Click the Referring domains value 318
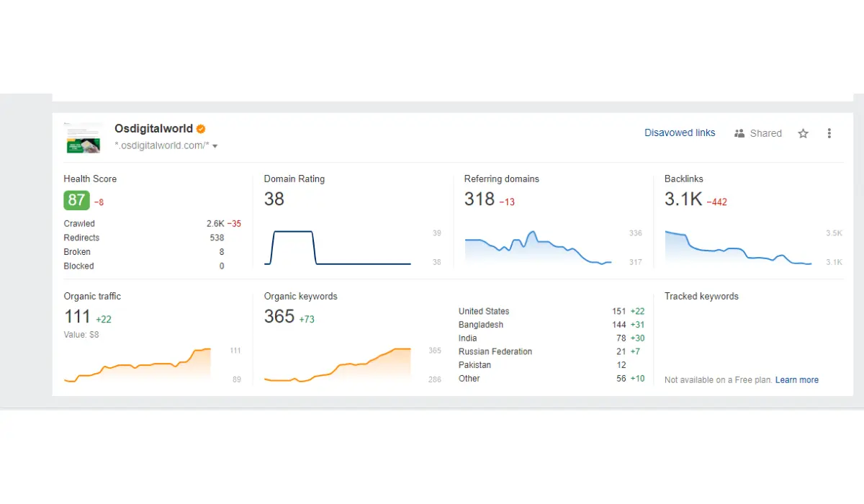Screen dimensions: 864x504 point(480,199)
